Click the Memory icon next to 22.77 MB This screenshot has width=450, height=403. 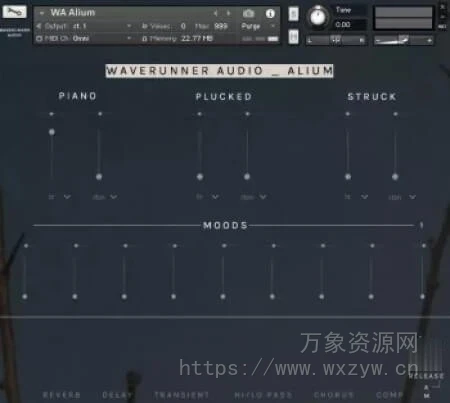[x=144, y=39]
